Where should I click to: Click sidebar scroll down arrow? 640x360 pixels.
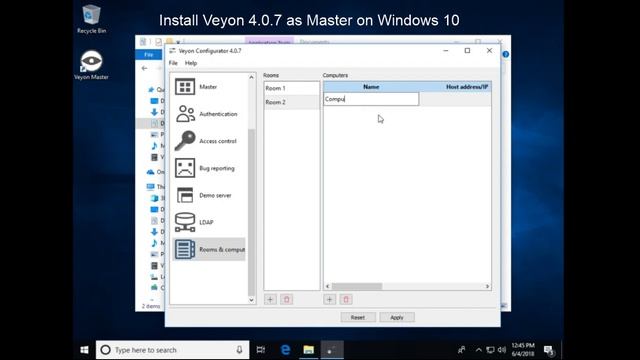pyautogui.click(x=251, y=300)
